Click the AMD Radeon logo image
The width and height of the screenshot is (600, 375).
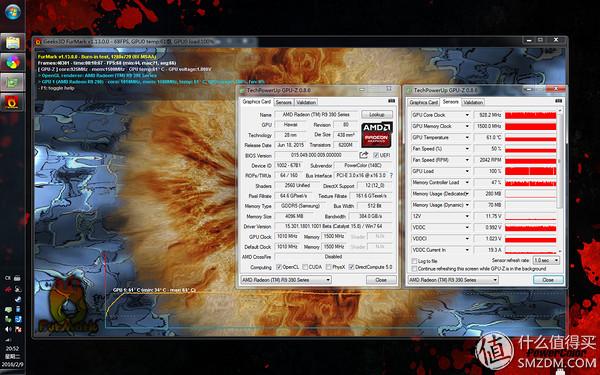[377, 135]
